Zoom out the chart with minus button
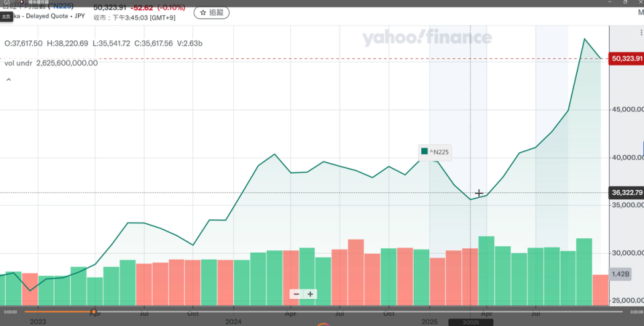The width and height of the screenshot is (644, 326). coord(296,294)
